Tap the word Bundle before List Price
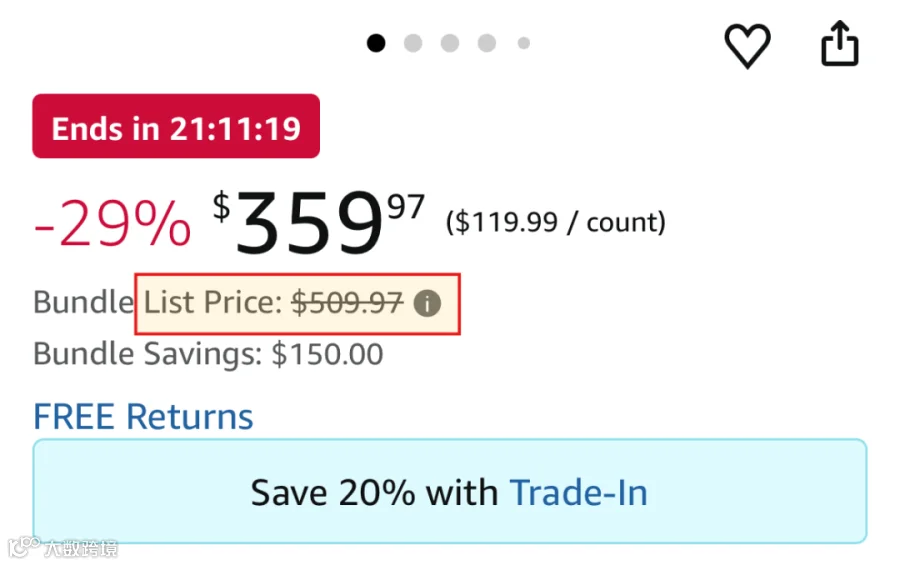This screenshot has width=900, height=565. click(83, 302)
